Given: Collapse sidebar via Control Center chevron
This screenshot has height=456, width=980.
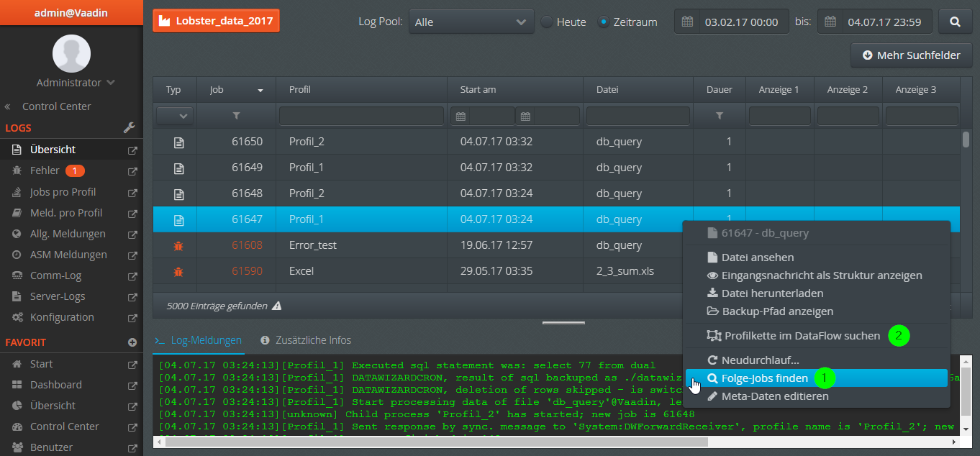Looking at the screenshot, I should [7, 106].
